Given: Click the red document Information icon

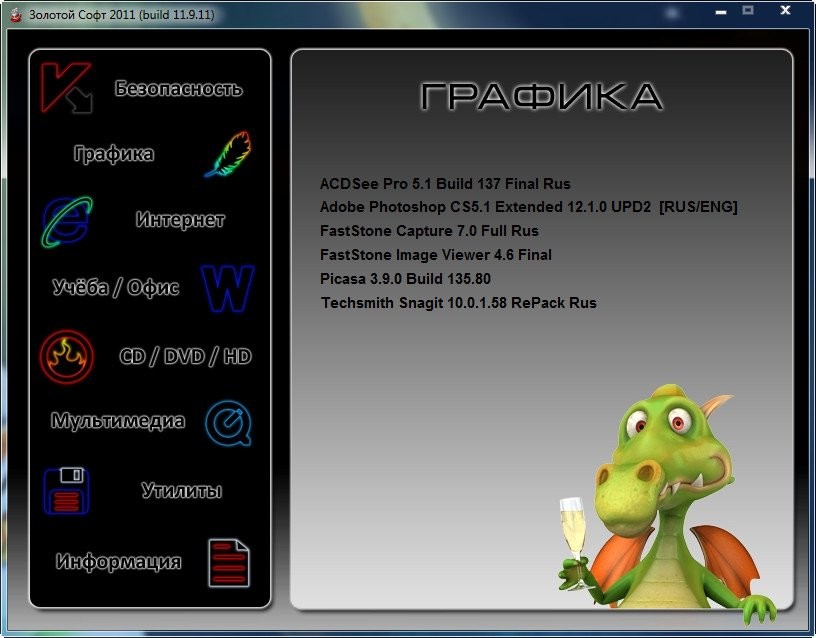Looking at the screenshot, I should [x=228, y=563].
